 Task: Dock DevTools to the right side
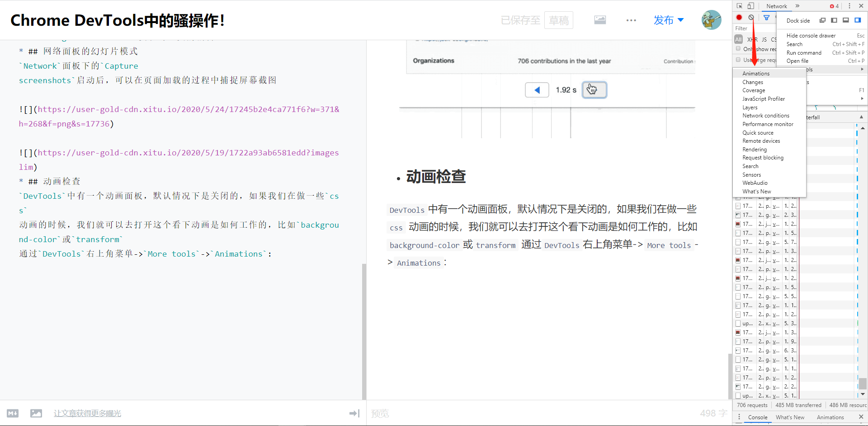click(x=858, y=20)
